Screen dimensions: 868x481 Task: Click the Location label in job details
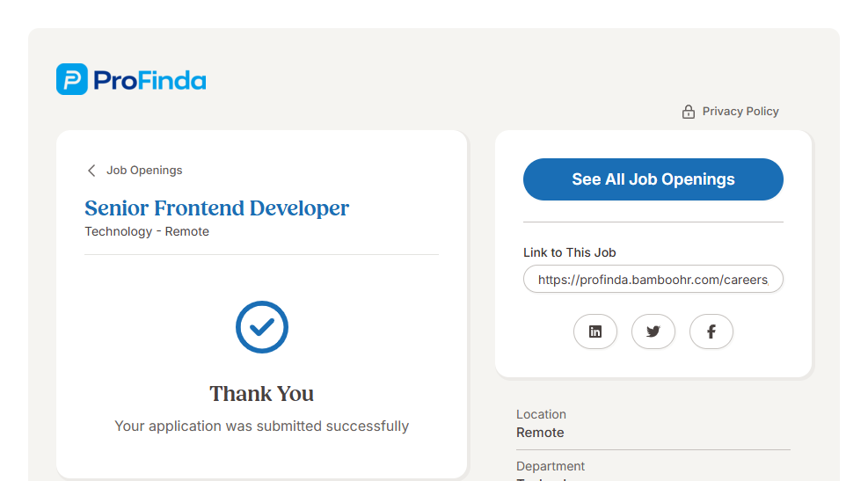tap(541, 414)
